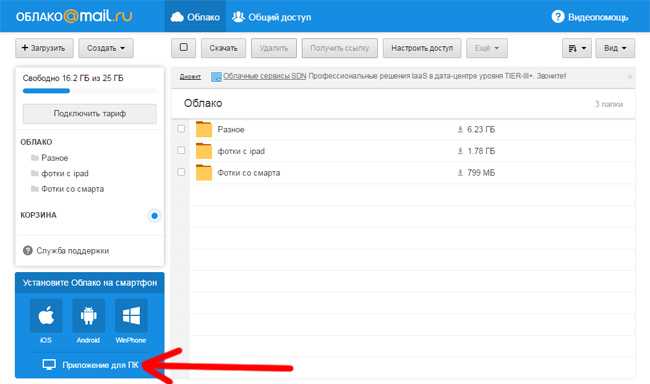The height and width of the screenshot is (384, 650).
Task: Click the Корзина blue indicator icon
Action: tap(154, 216)
